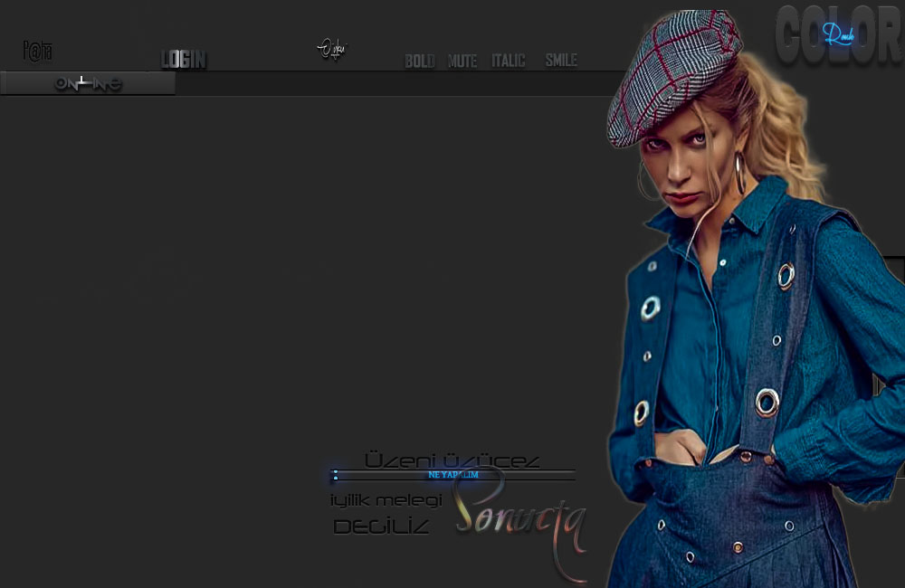Click the P@ta logo

pos(37,52)
